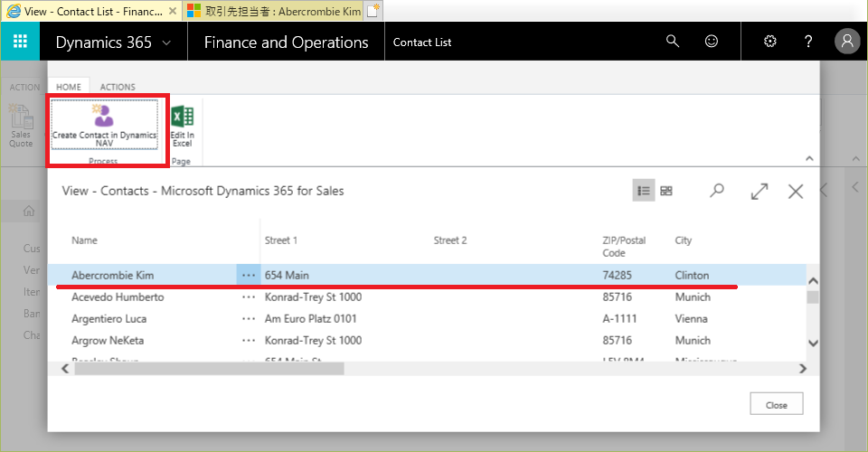Click Create Contact in Dynamics NAV
This screenshot has height=452, width=868.
(x=104, y=125)
